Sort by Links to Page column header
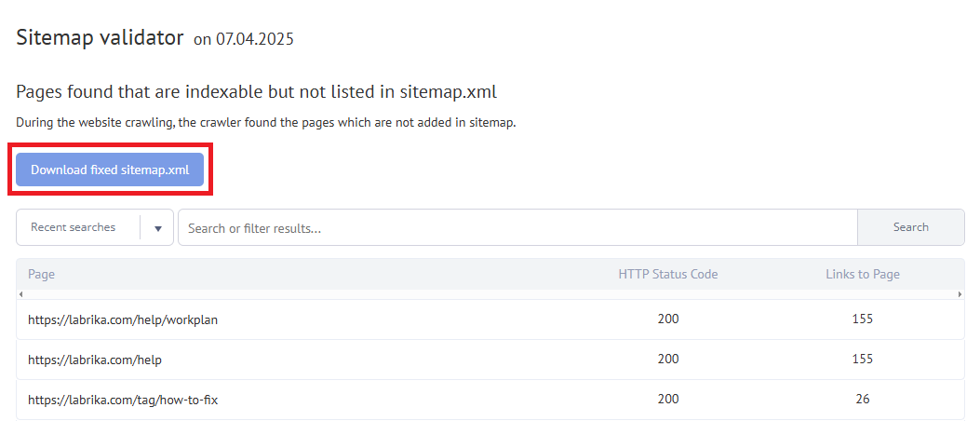Viewport: 980px width, 421px height. [862, 274]
